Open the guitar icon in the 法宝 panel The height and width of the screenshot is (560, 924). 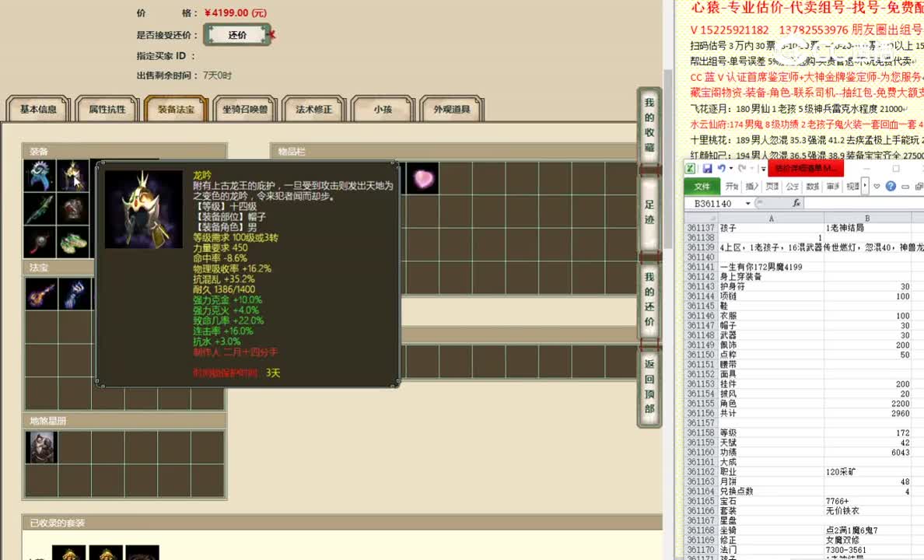pyautogui.click(x=40, y=293)
